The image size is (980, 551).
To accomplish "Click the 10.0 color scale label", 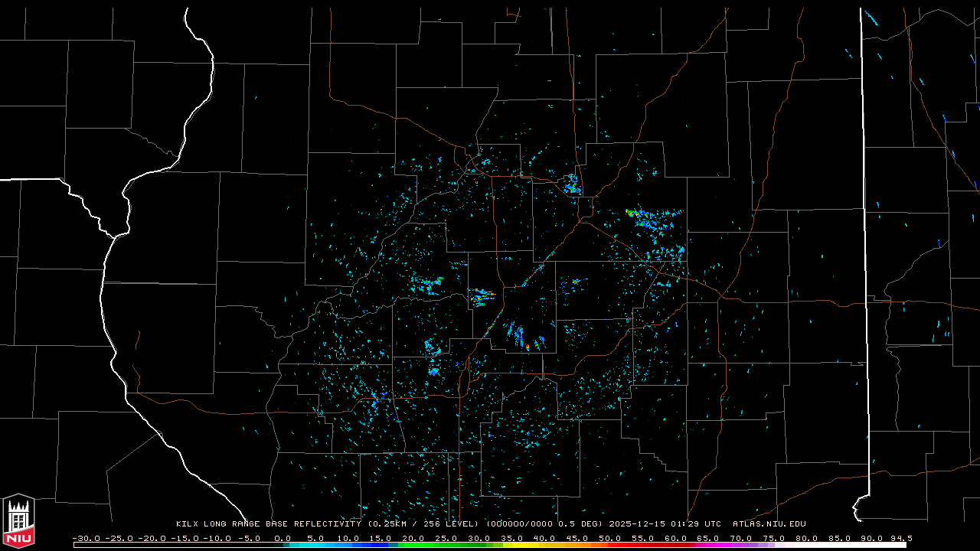I will click(x=348, y=538).
